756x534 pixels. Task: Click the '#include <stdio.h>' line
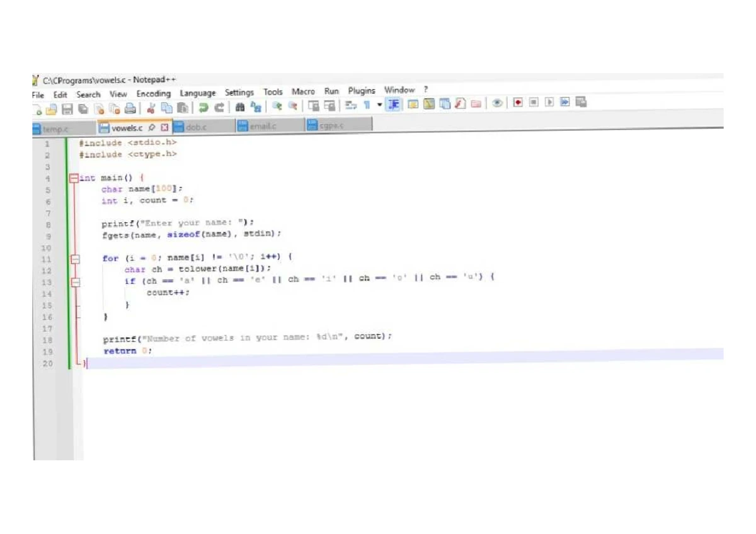[x=128, y=143]
